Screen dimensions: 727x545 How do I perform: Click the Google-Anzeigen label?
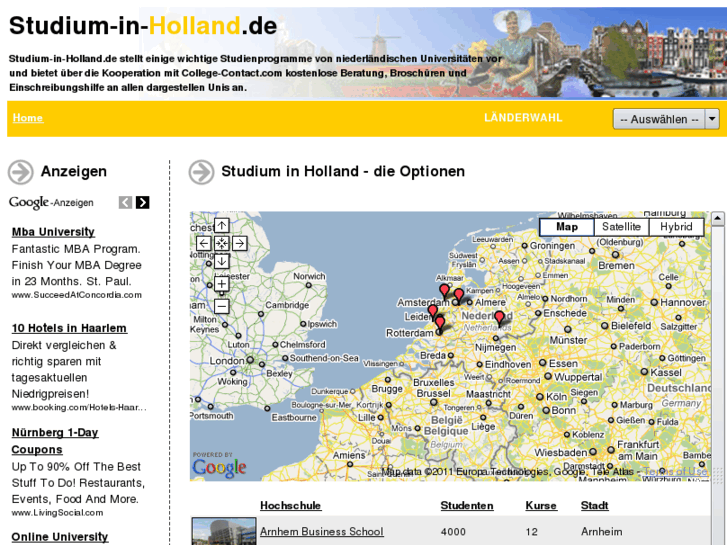tap(51, 203)
